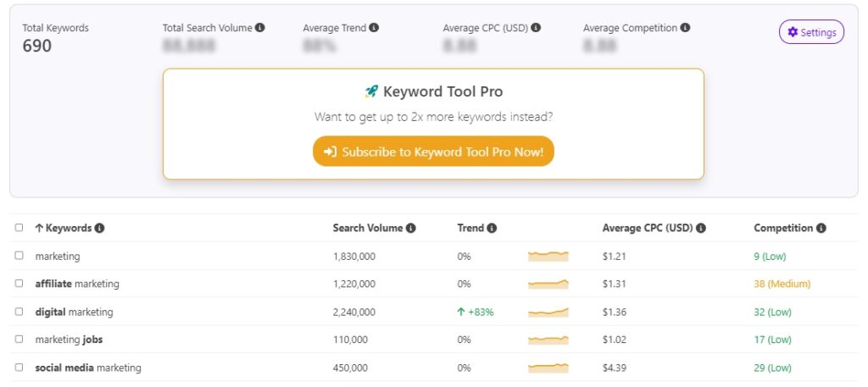Click the keyword text 'affiliate marketing'
This screenshot has height=387, width=868.
[x=77, y=284]
